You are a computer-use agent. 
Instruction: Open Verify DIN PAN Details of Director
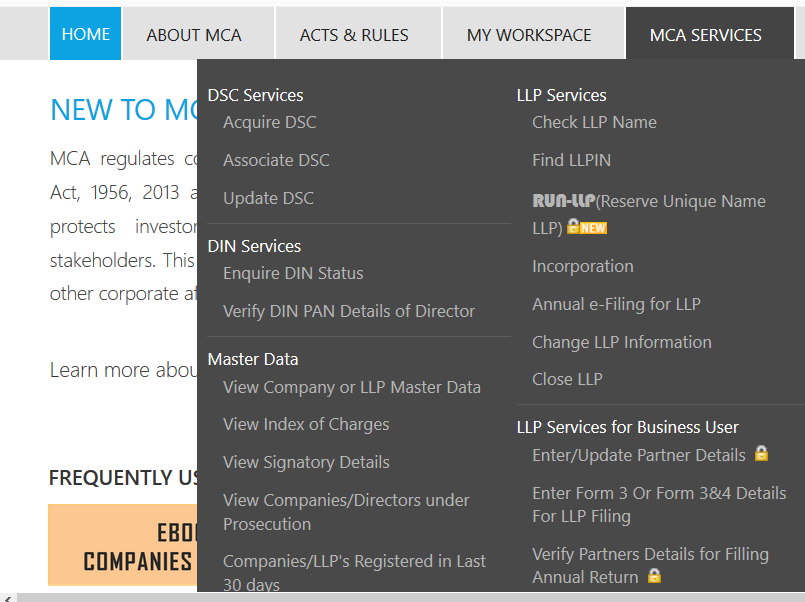click(x=349, y=311)
